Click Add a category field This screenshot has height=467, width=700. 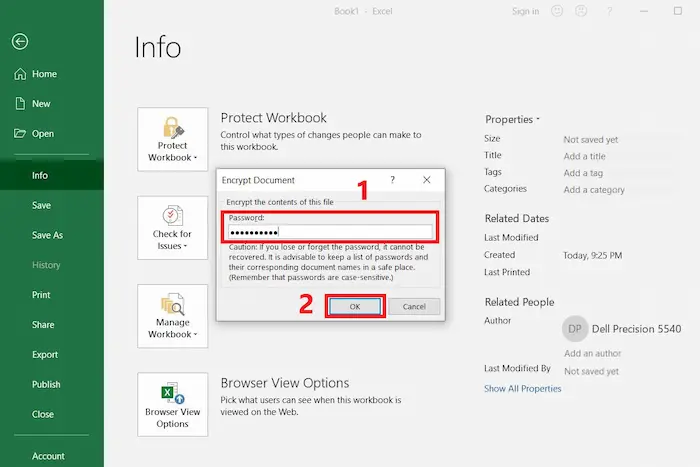click(594, 190)
